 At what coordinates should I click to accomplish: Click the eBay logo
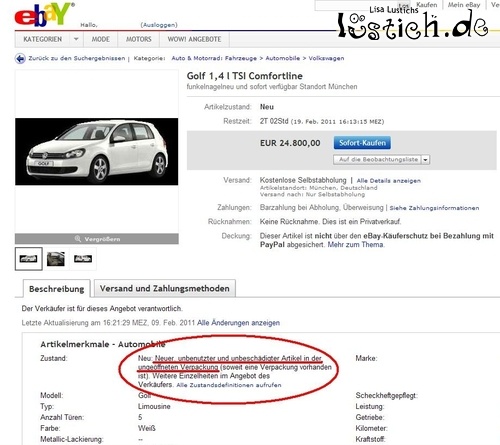click(x=44, y=15)
